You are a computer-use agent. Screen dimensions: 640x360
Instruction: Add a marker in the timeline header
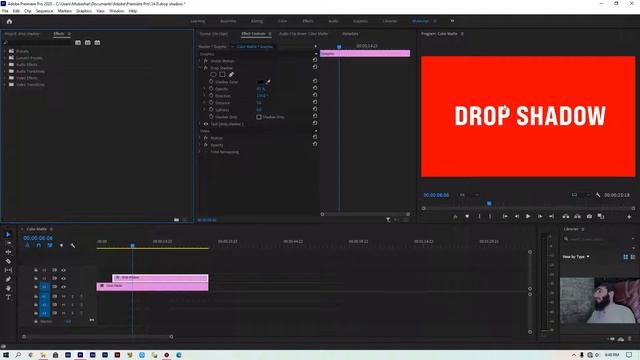[x=61, y=245]
